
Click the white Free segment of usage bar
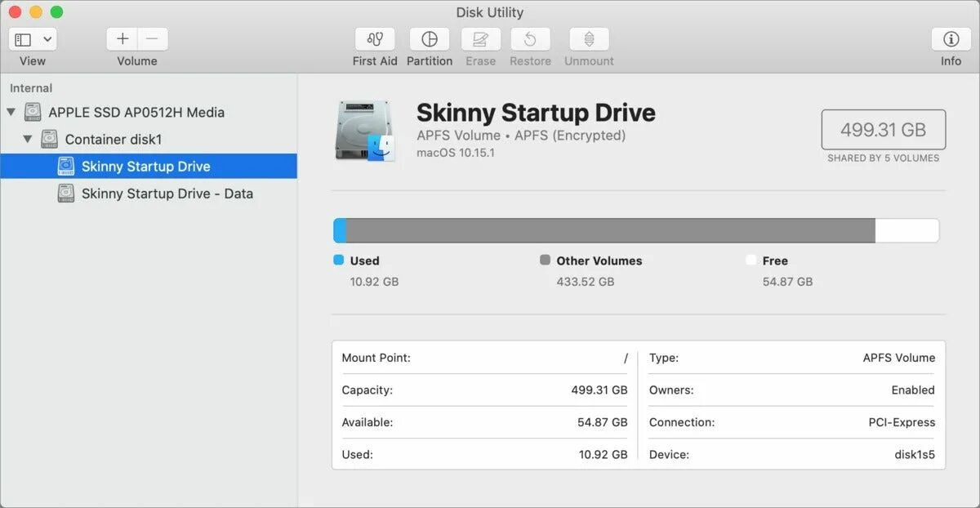point(906,230)
